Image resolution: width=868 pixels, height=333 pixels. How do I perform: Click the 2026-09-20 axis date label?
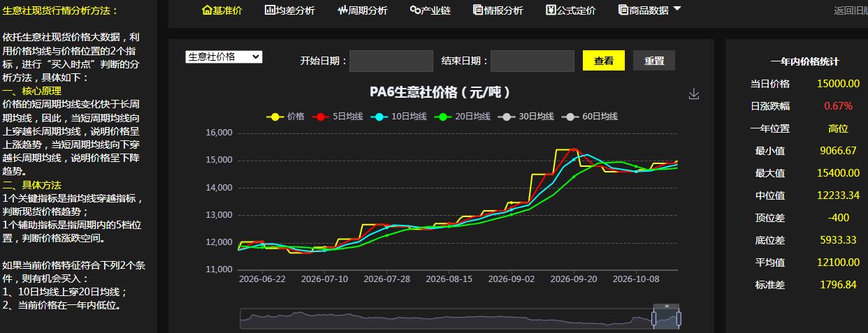click(574, 279)
